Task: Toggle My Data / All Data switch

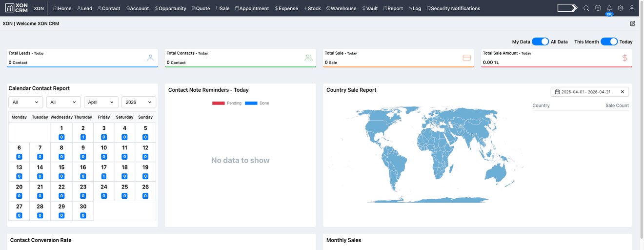Action: pos(540,42)
